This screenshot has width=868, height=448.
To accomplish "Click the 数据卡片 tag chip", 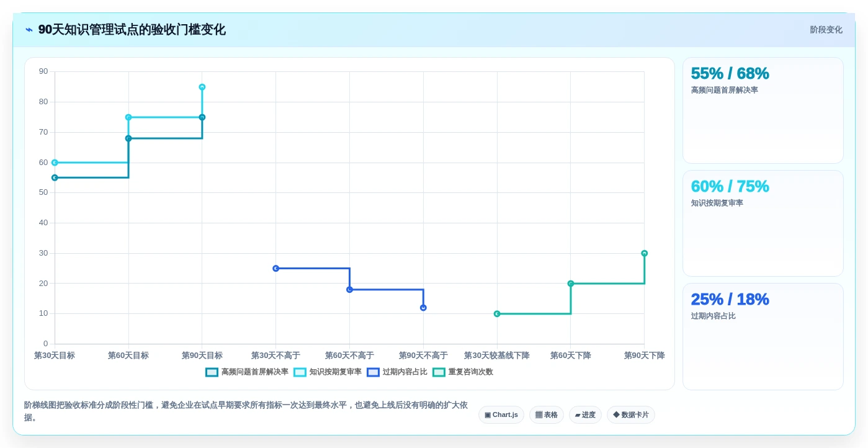I will 630,415.
